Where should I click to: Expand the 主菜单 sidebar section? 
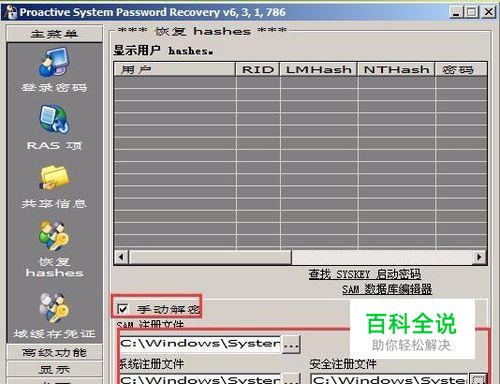[x=54, y=33]
